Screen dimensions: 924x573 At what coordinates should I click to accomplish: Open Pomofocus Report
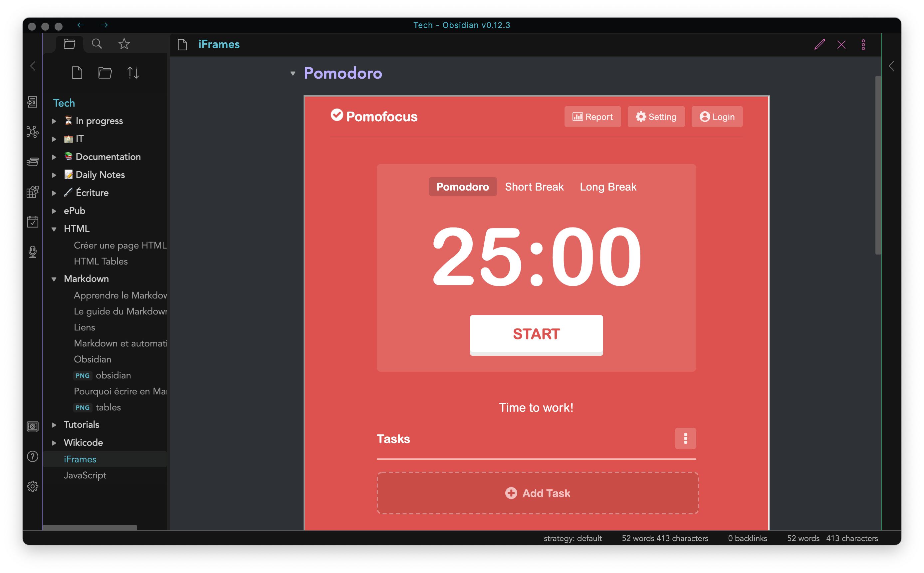point(592,117)
